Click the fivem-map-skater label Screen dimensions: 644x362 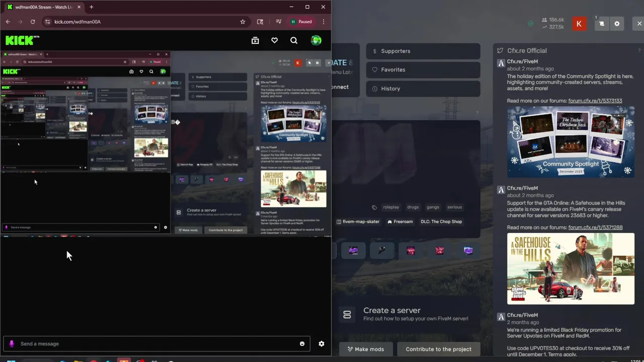click(x=358, y=222)
